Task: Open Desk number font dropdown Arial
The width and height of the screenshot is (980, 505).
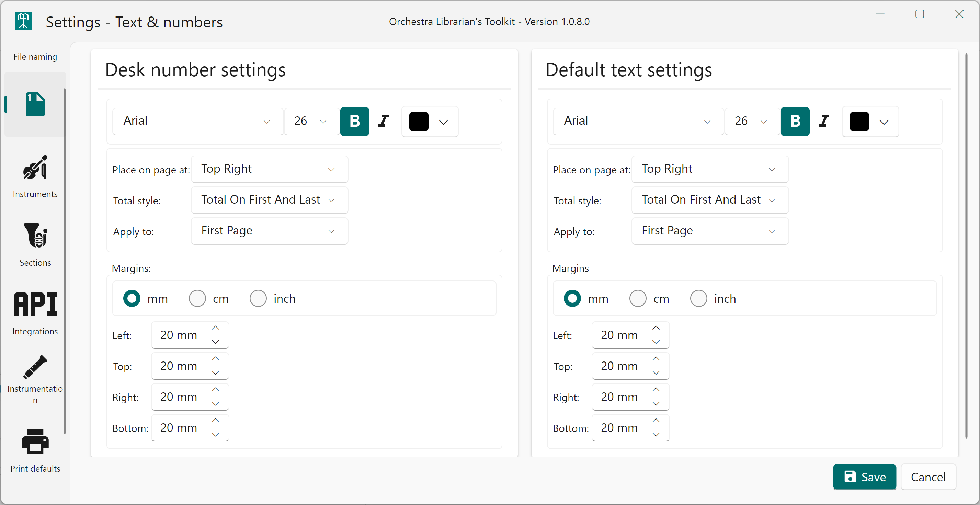Action: coord(197,121)
